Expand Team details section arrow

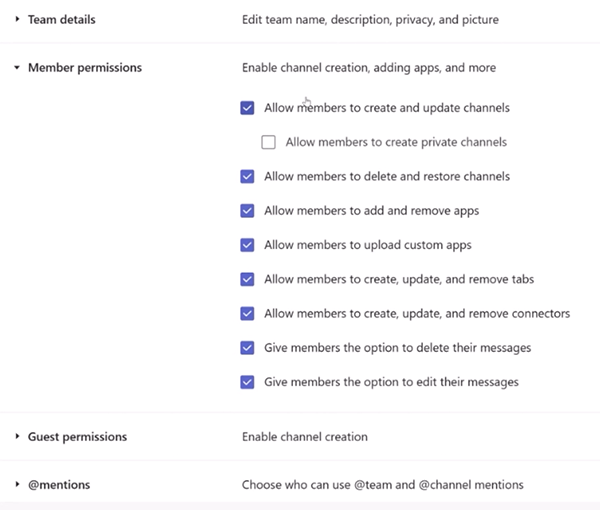tap(17, 19)
